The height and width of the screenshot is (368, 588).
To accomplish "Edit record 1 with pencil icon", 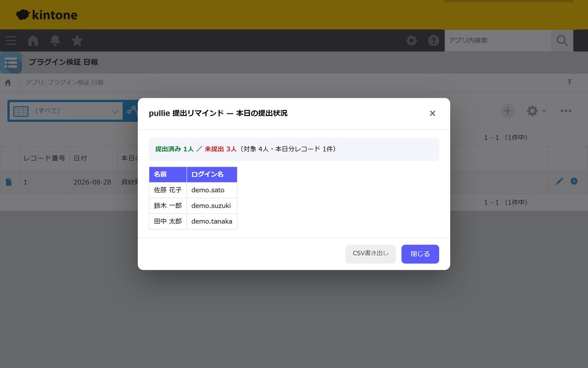I will click(x=559, y=181).
